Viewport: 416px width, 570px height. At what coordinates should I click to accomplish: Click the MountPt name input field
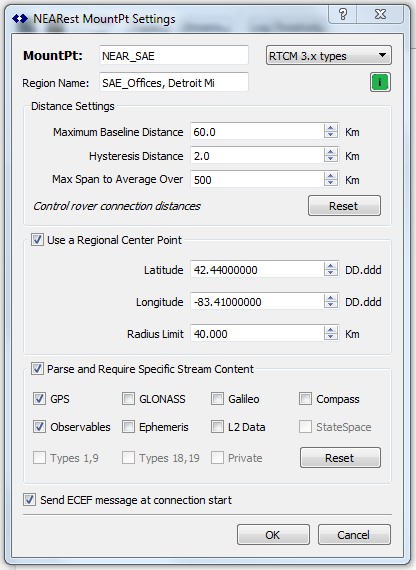174,56
